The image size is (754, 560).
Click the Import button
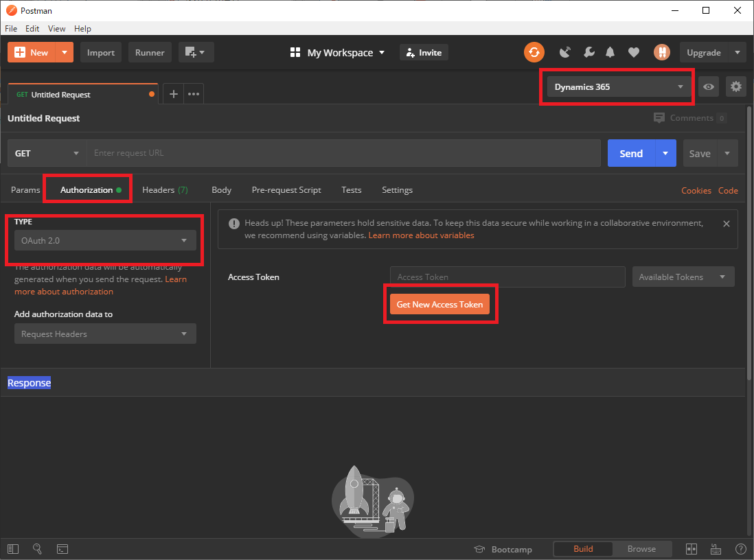[x=101, y=52]
